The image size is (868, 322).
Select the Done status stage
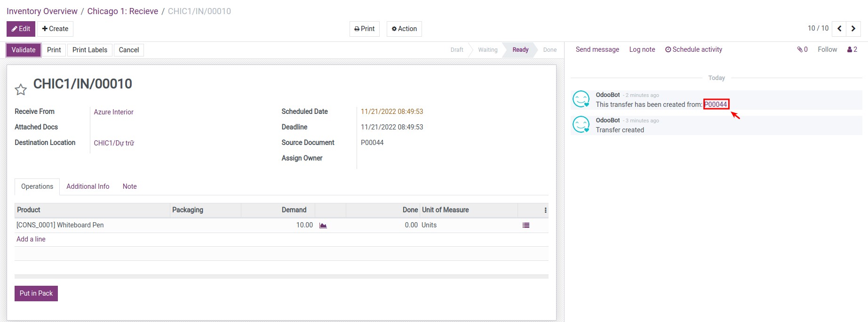click(x=549, y=50)
